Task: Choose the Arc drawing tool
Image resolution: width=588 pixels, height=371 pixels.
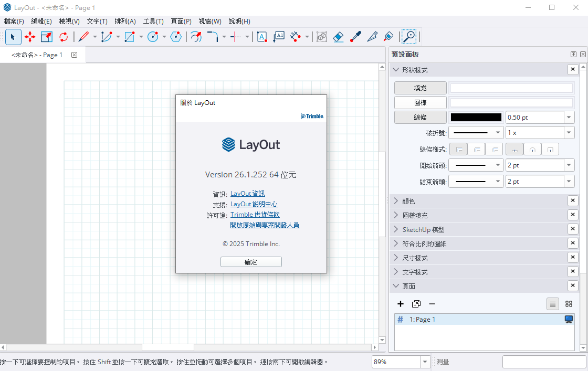Action: click(x=107, y=37)
